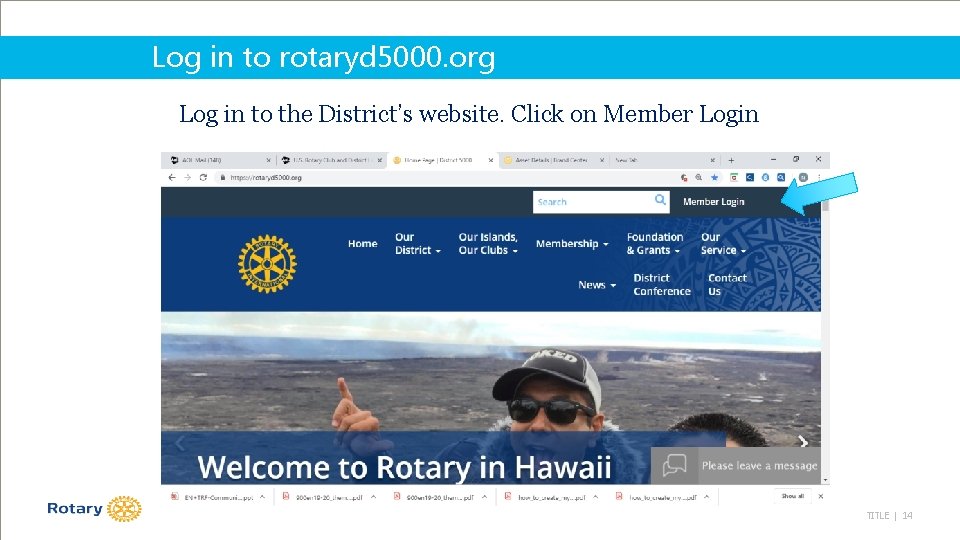Open the Contact Us page
960x540 pixels.
(x=727, y=285)
